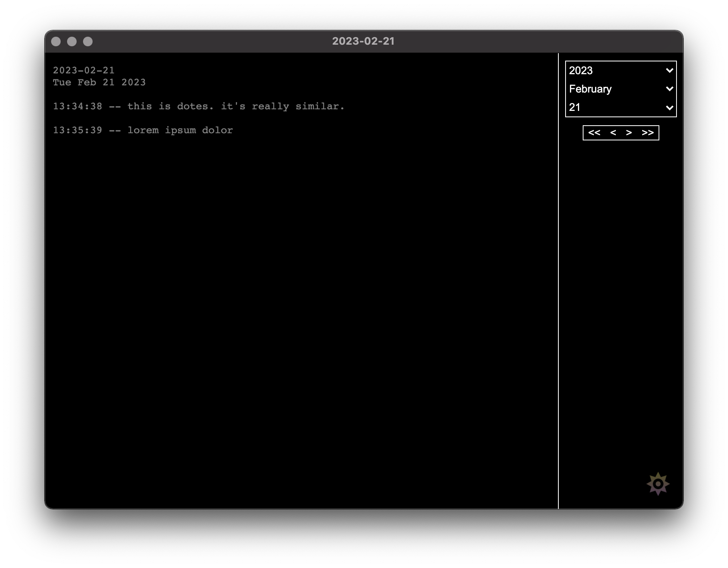Click the 13:34:38 timestamp
Screen dimensions: 728x568
tap(77, 106)
